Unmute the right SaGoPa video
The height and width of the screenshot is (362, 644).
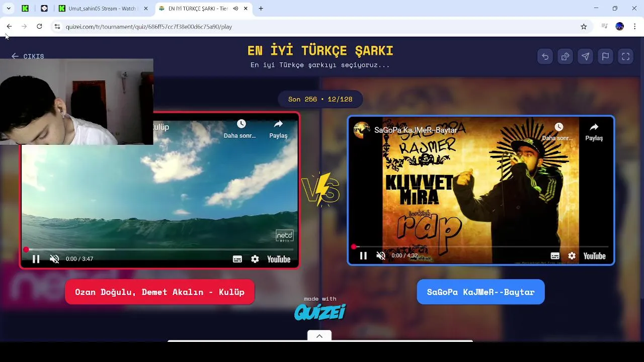pyautogui.click(x=381, y=256)
